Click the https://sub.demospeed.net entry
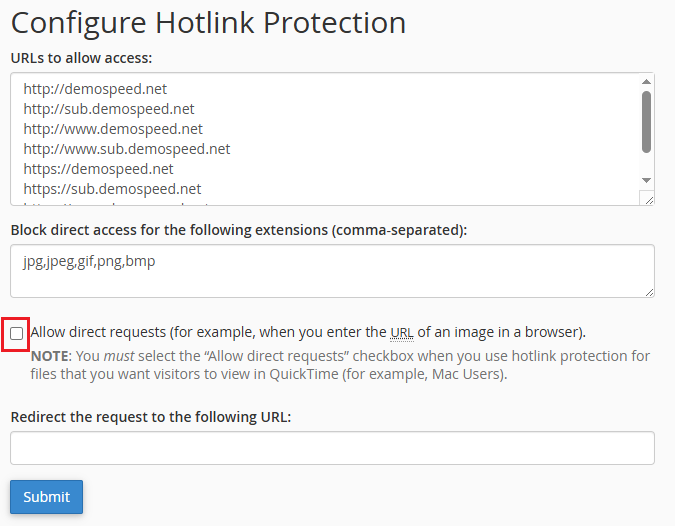Viewport: 675px width, 526px height. [x=112, y=189]
